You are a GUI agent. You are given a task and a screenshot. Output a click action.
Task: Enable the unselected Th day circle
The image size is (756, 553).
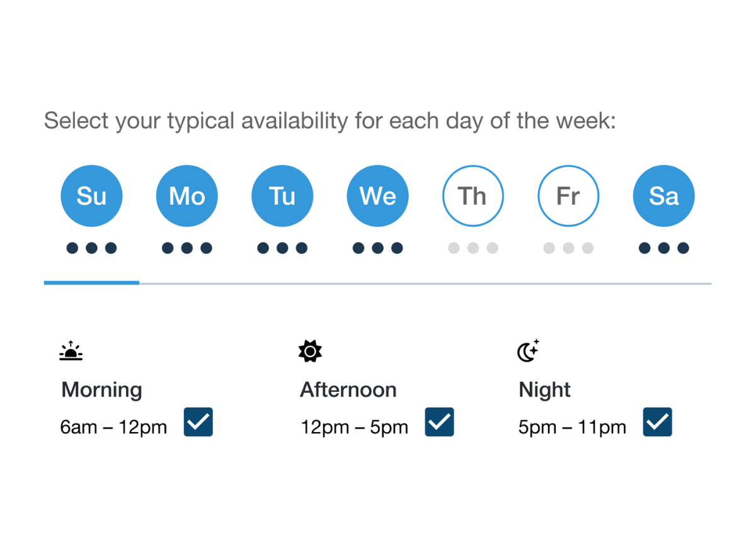[x=473, y=196]
